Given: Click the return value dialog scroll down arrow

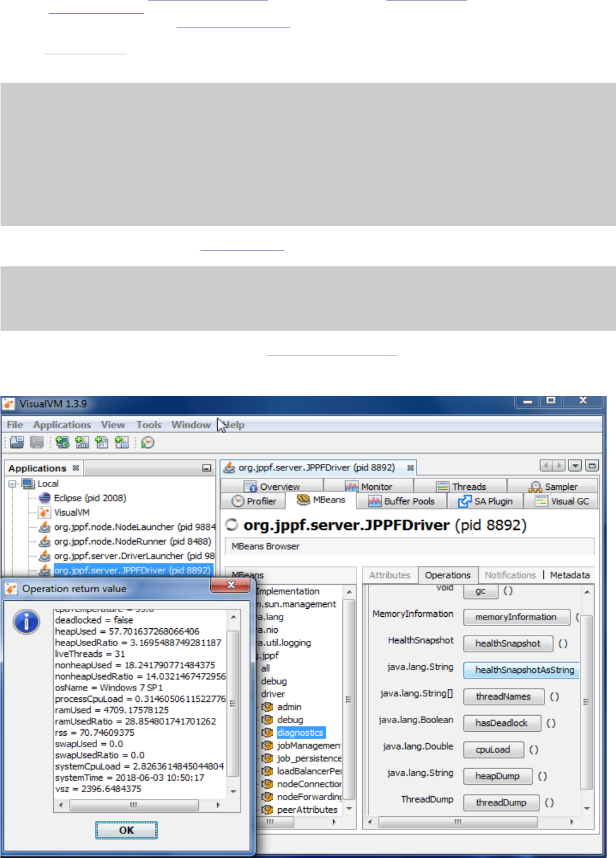Looking at the screenshot, I should point(233,792).
